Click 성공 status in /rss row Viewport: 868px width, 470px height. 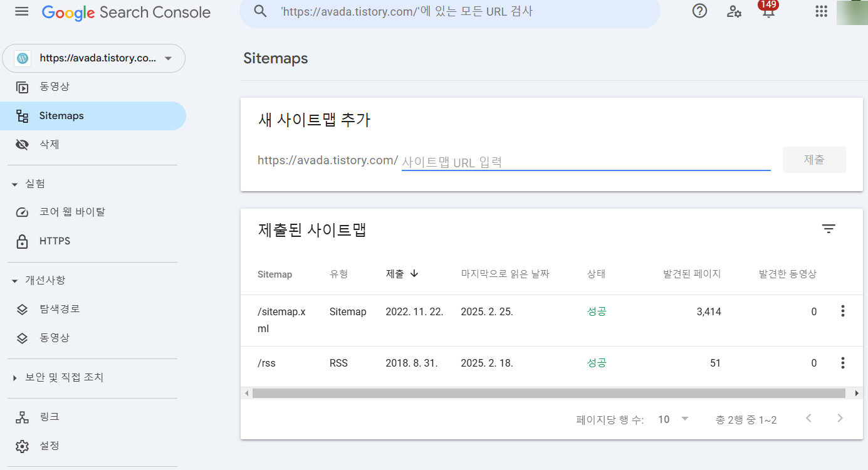point(597,363)
